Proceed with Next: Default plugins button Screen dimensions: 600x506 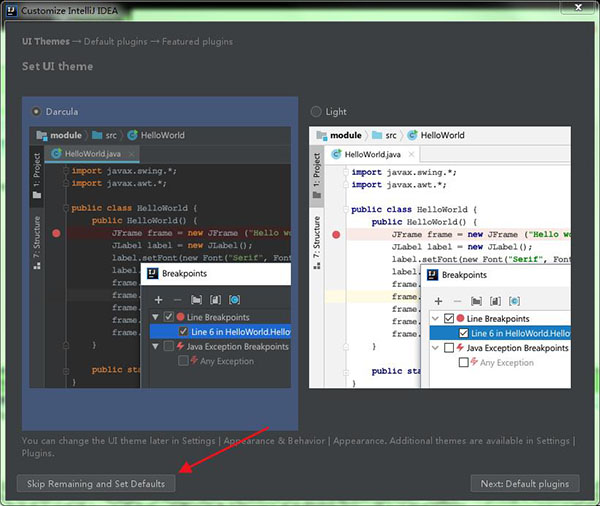coord(525,483)
